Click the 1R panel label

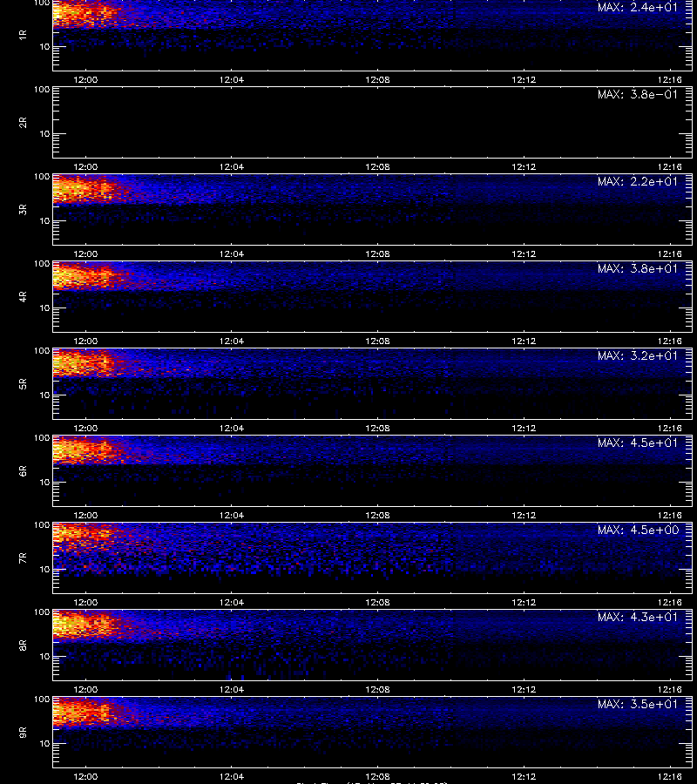pyautogui.click(x=23, y=35)
